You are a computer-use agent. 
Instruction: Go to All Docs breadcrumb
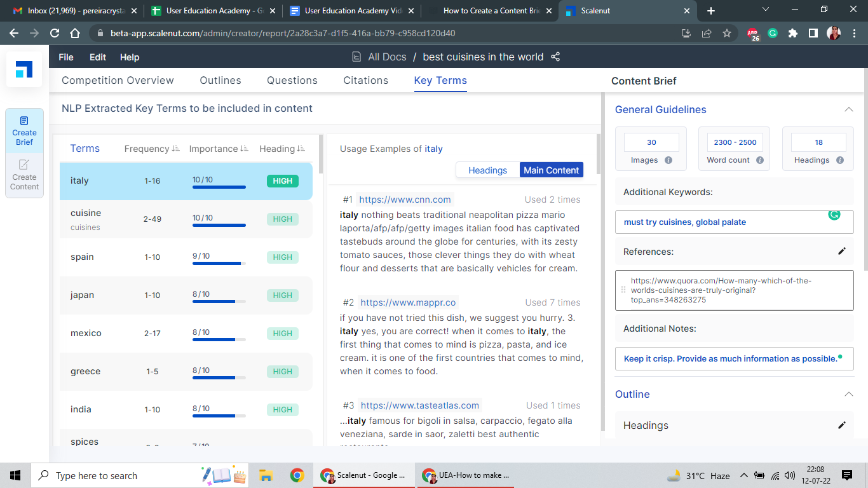[387, 57]
